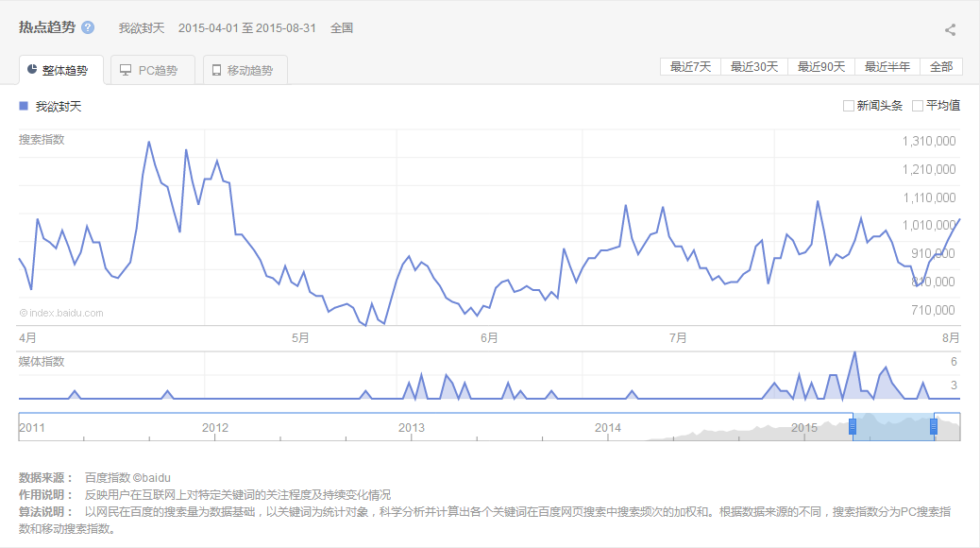Switch to the 整体趋势 tab
The width and height of the screenshot is (980, 548).
coord(61,70)
